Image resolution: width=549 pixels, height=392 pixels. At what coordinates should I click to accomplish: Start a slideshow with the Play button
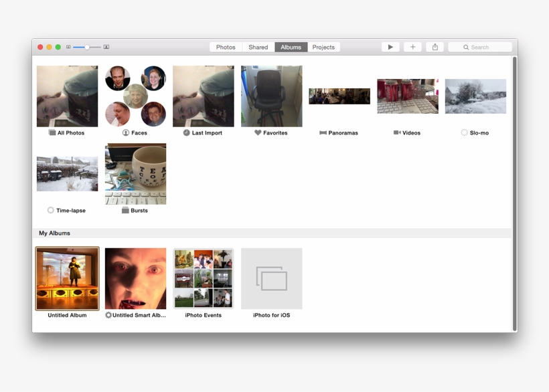click(x=390, y=47)
